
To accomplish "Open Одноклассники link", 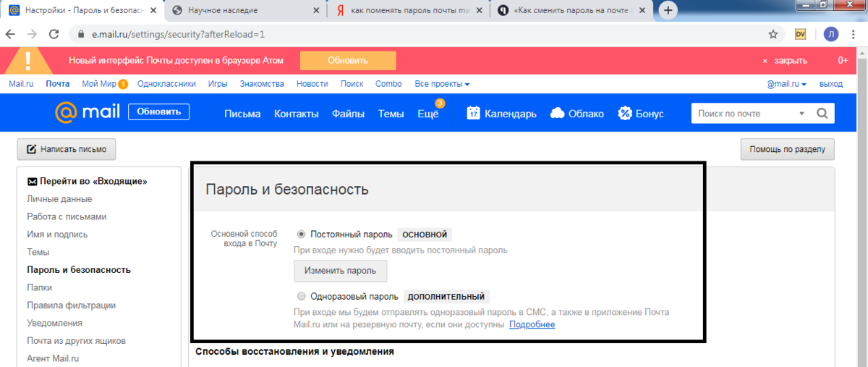I will tap(166, 84).
